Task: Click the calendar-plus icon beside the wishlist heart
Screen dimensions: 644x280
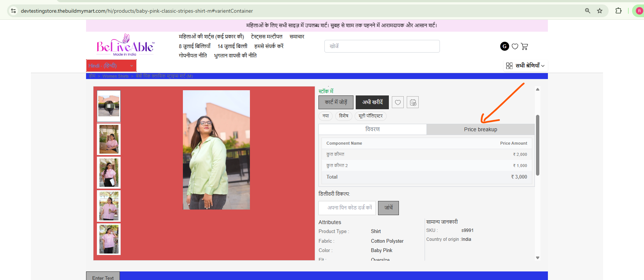Action: pyautogui.click(x=413, y=102)
